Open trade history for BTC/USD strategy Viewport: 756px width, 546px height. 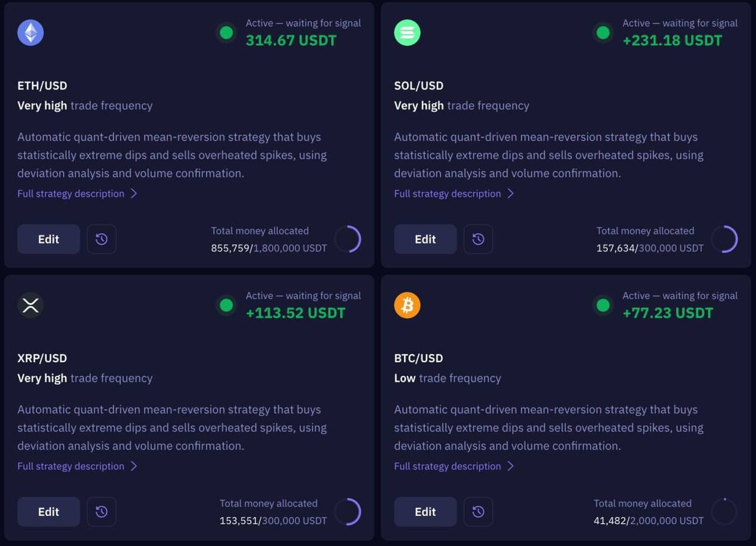point(478,512)
